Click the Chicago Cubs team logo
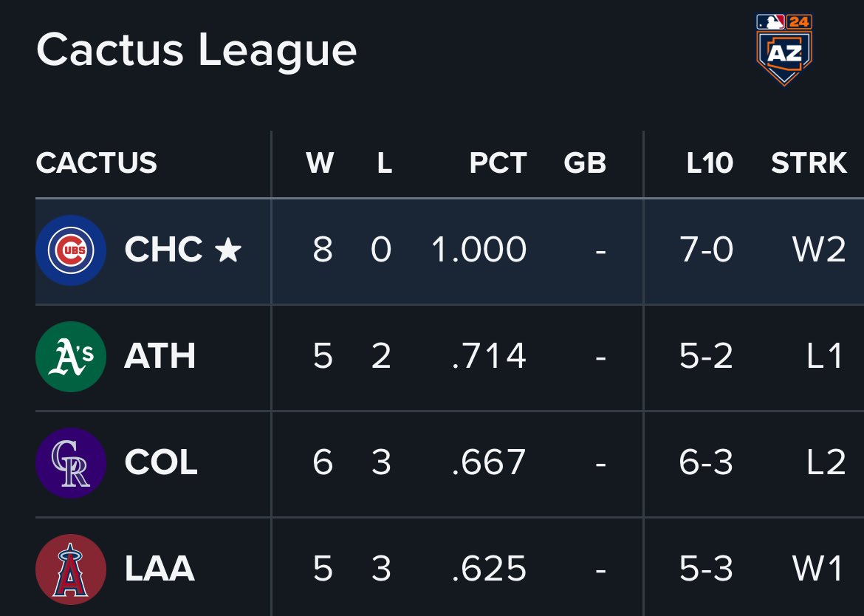The image size is (864, 616). click(x=71, y=250)
